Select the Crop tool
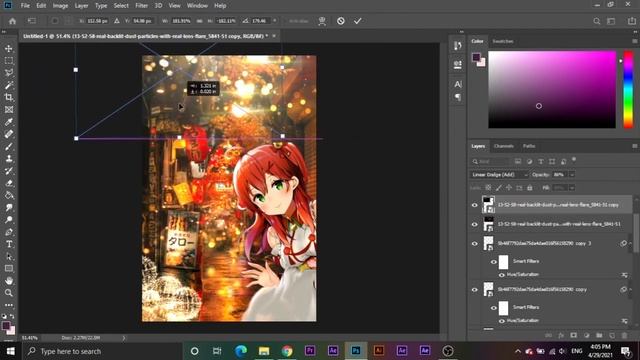Image resolution: width=640 pixels, height=360 pixels. (x=9, y=98)
